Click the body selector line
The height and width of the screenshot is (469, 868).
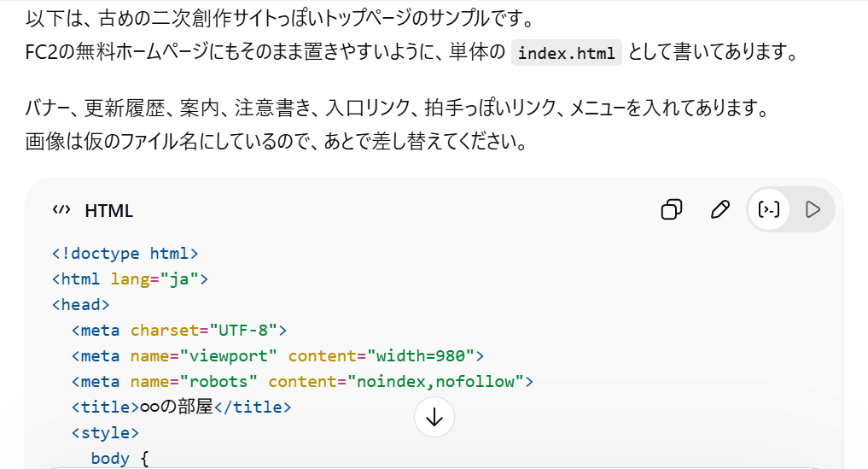[119, 458]
